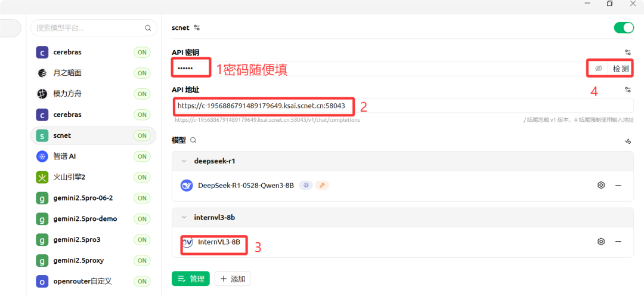The width and height of the screenshot is (644, 296).
Task: Click ON badge in gemini2.5pro3 row
Action: 142,240
